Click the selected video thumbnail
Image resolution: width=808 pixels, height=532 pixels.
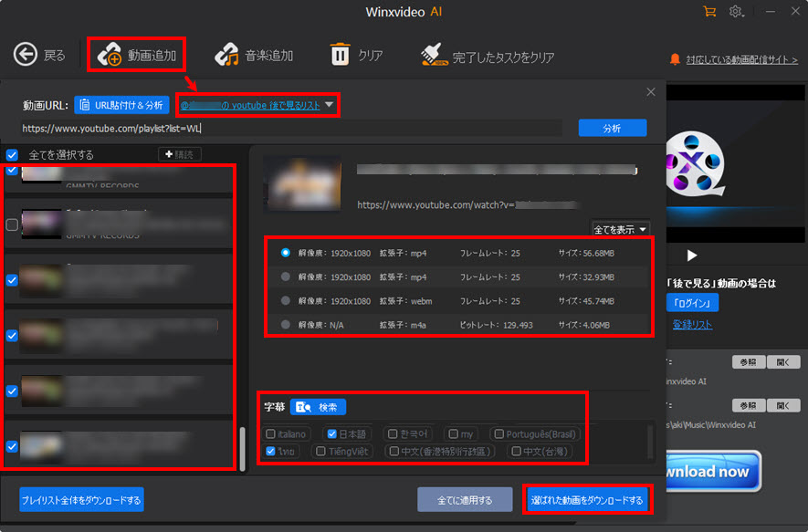(x=302, y=183)
